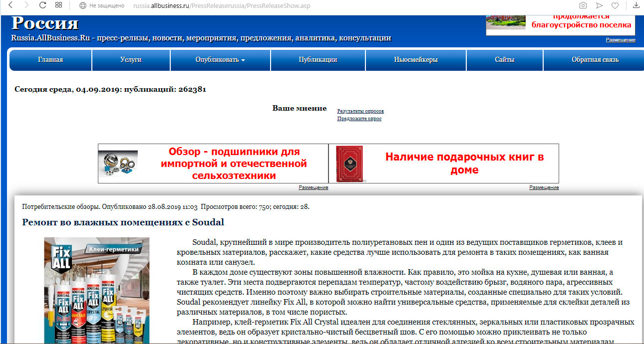Go back to the previous page

(10, 5)
